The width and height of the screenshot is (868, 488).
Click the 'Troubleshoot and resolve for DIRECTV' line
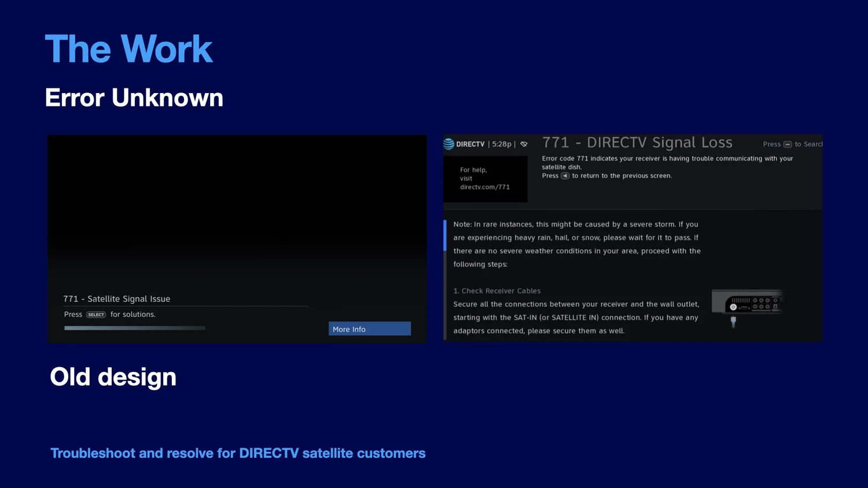[238, 453]
